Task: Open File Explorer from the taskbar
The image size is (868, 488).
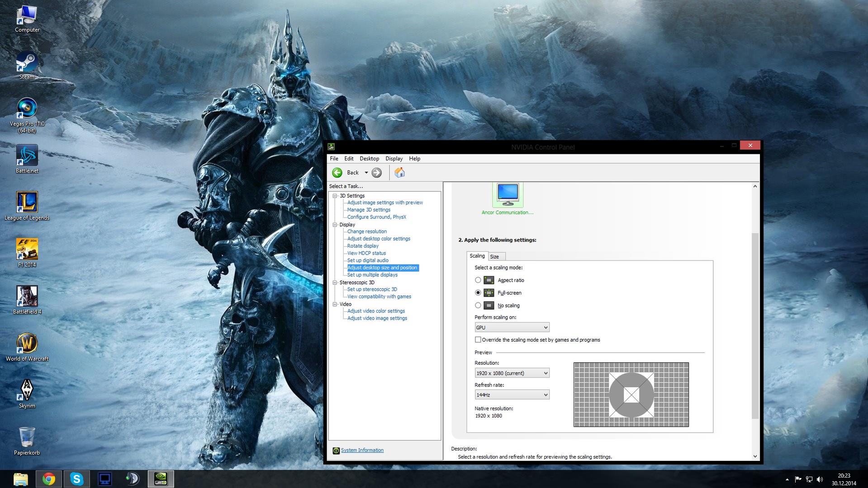Action: pyautogui.click(x=21, y=479)
